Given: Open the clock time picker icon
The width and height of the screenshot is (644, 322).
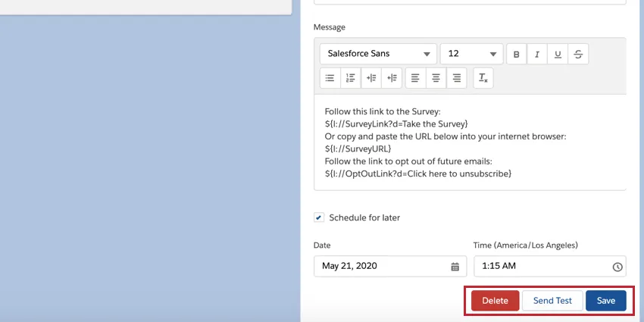Looking at the screenshot, I should [617, 267].
